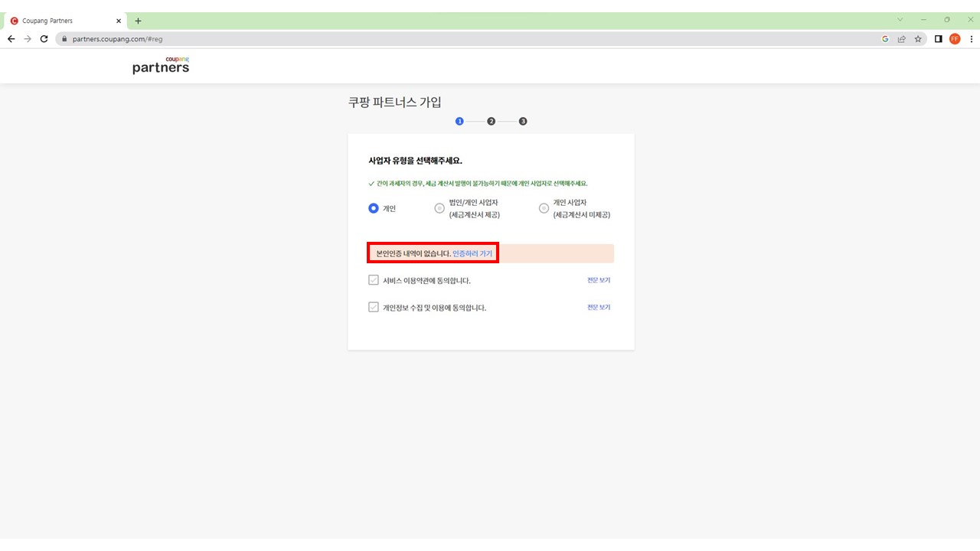Image resolution: width=980 pixels, height=551 pixels.
Task: Open a new browser tab
Action: pos(138,21)
